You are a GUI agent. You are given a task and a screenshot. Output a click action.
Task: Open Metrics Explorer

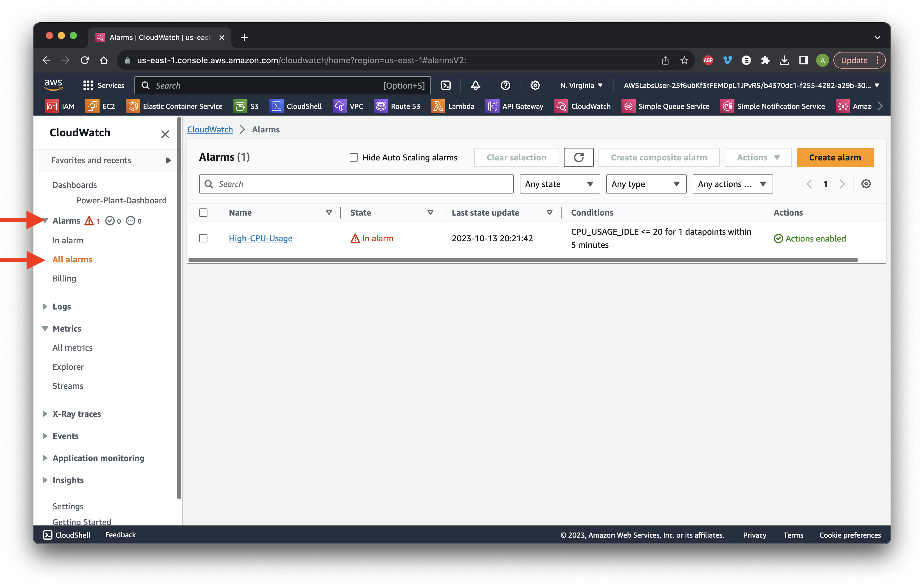click(x=68, y=367)
